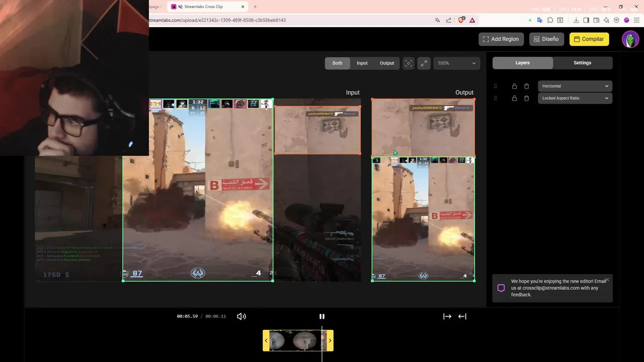Close the Streamlabs Cross Clip tab

244,7
